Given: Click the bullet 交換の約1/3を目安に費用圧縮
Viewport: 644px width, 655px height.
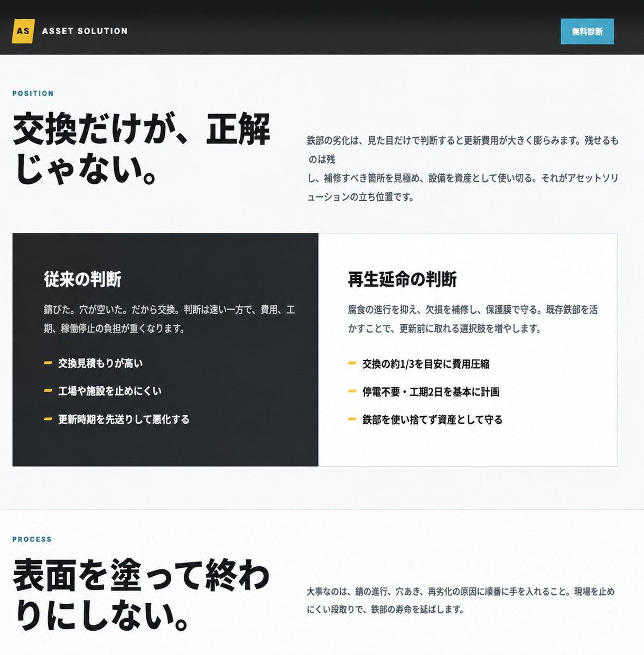Looking at the screenshot, I should click(x=426, y=364).
